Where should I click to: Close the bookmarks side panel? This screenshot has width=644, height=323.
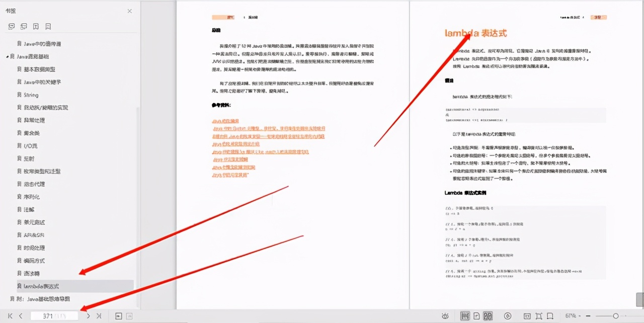[x=130, y=11]
